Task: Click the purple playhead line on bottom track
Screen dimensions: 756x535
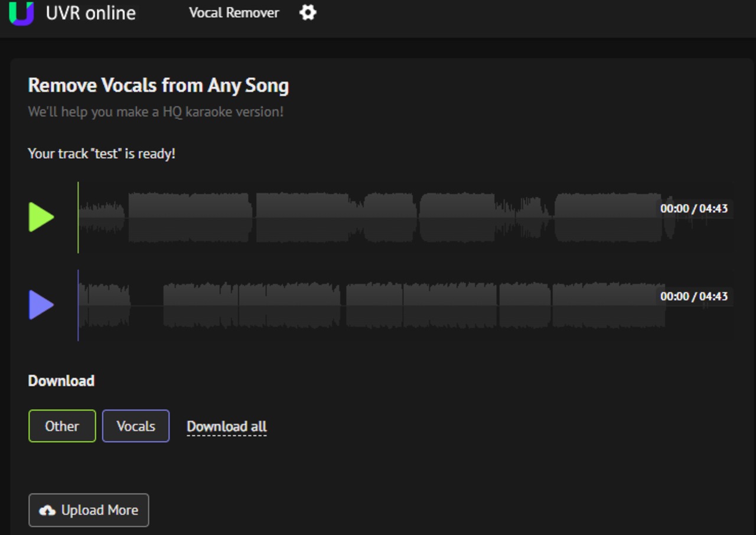Action: [x=78, y=305]
